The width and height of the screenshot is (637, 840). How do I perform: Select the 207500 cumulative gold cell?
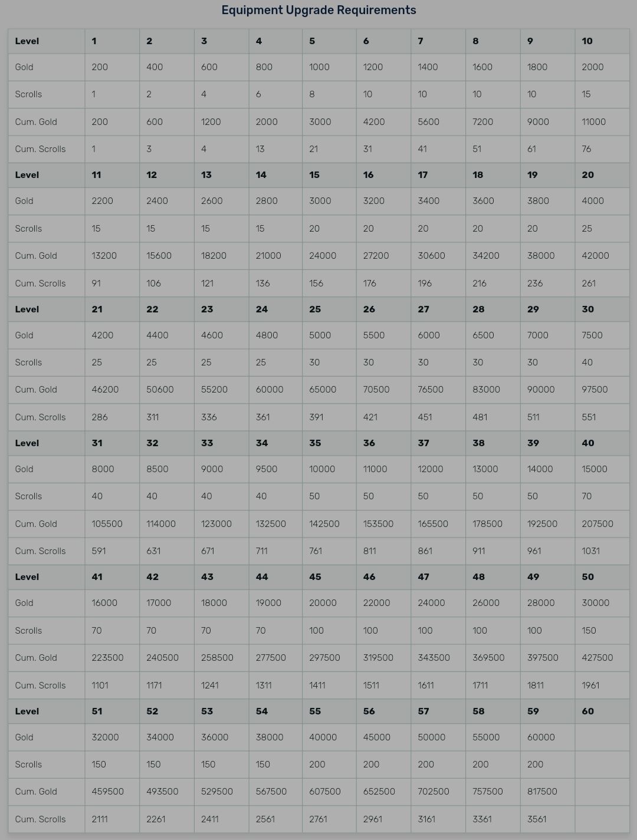coord(597,523)
